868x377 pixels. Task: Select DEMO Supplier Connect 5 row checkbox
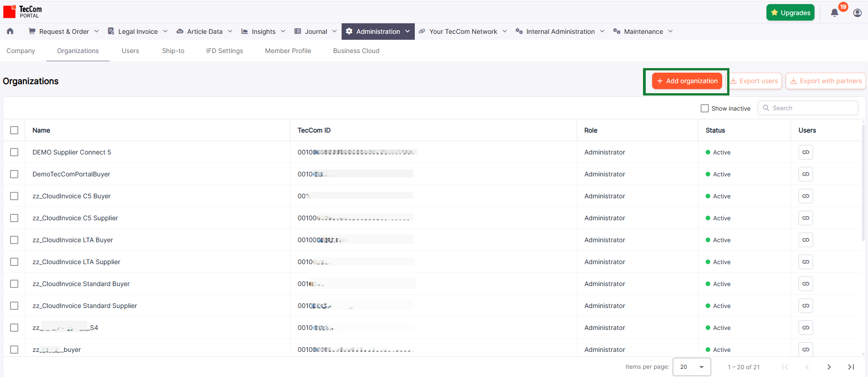[14, 152]
